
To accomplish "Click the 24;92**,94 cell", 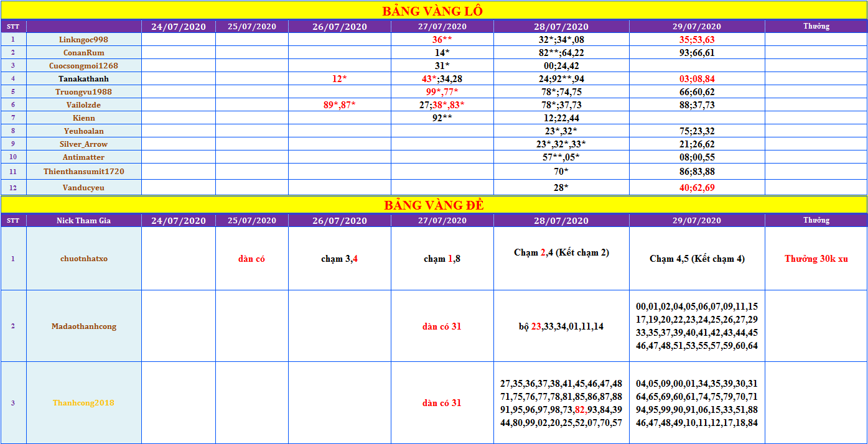I will click(x=561, y=79).
